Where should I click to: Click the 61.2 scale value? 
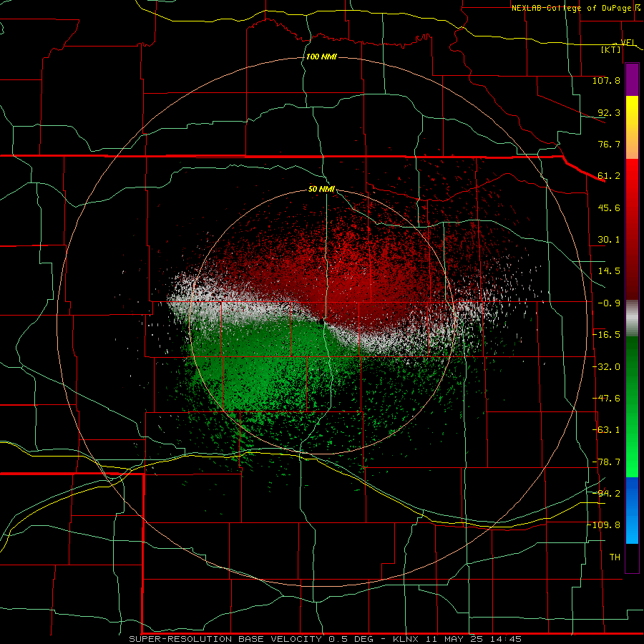point(609,176)
